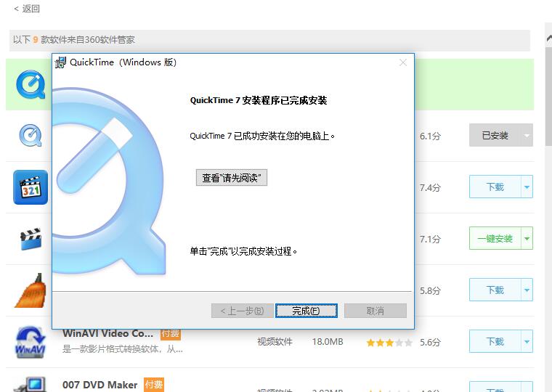552x392 pixels.
Task: Click the scrollbar up arrow at right edge
Action: [x=549, y=38]
